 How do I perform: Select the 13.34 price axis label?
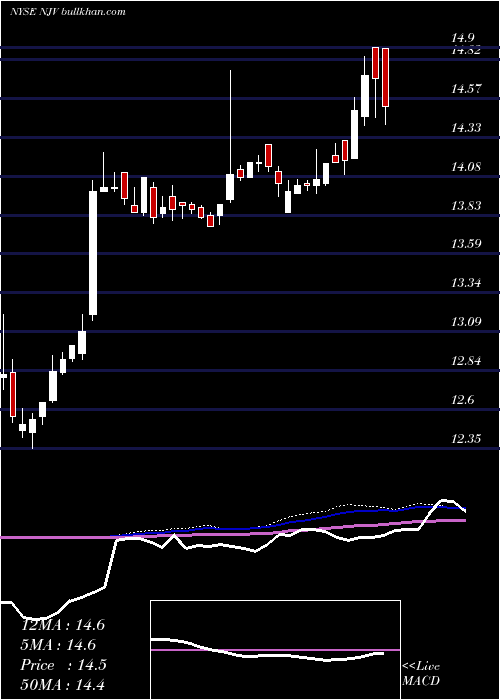466,283
